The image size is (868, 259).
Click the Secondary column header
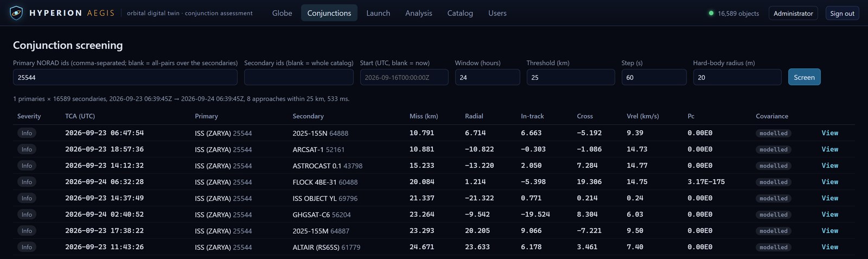pos(308,116)
